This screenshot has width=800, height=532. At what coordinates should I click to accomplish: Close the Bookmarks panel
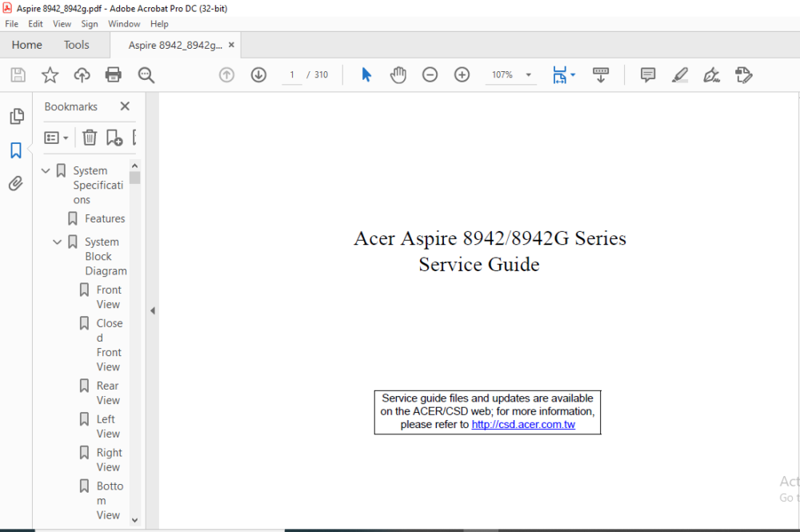tap(125, 106)
